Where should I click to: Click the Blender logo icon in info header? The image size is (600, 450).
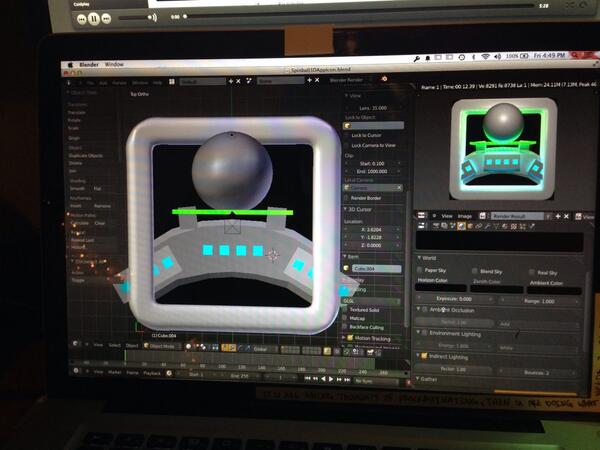384,79
